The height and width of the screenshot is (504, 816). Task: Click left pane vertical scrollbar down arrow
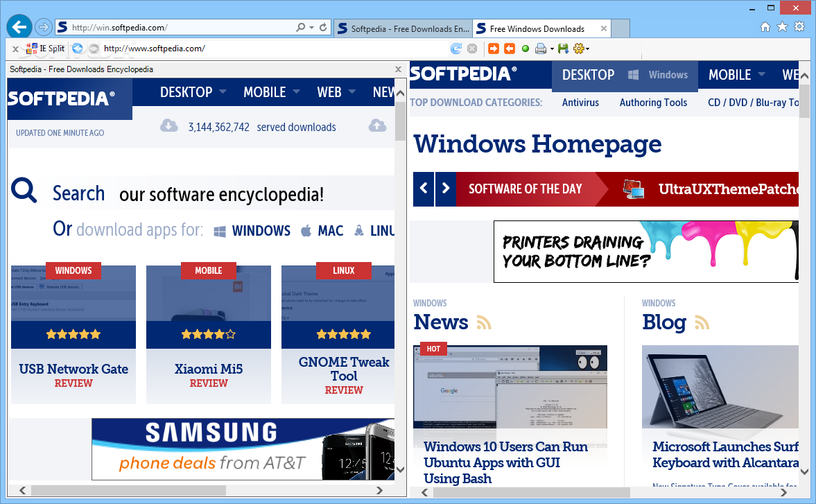coord(400,469)
